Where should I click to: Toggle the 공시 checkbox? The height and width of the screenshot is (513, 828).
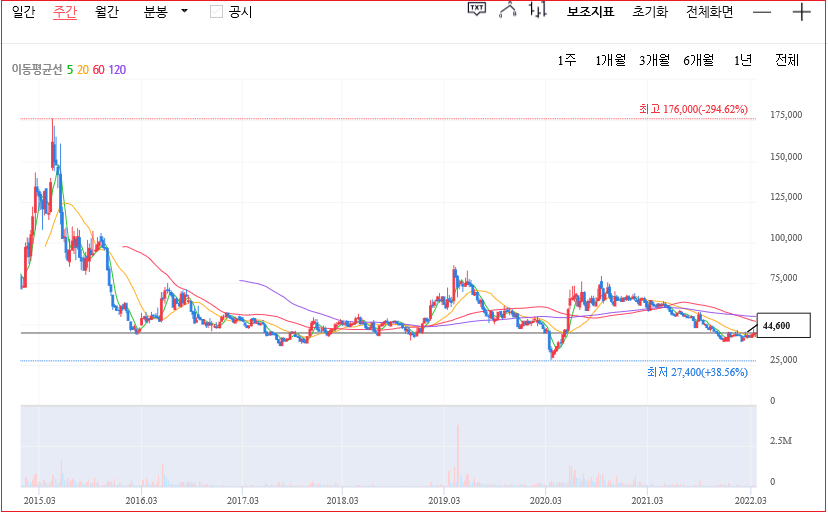coord(216,12)
